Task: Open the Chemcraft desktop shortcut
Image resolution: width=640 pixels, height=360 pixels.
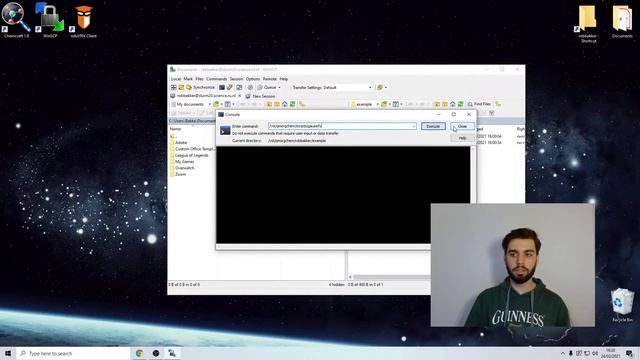Action: coord(16,20)
